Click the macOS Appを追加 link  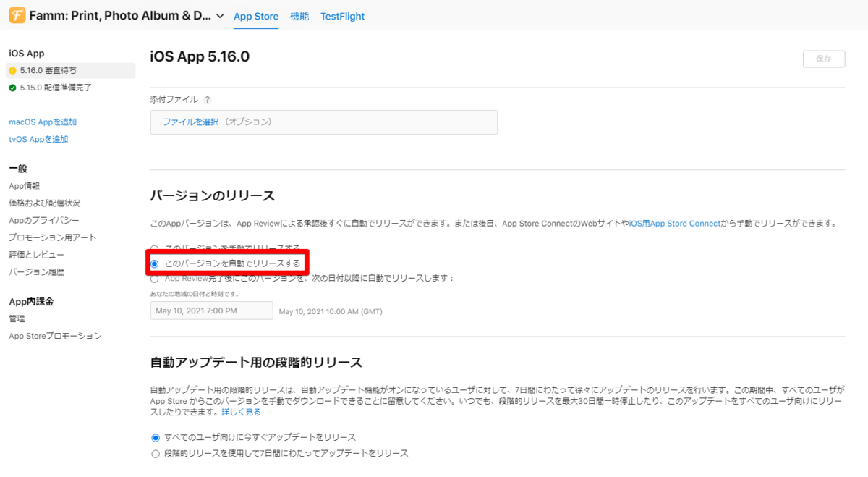[43, 122]
